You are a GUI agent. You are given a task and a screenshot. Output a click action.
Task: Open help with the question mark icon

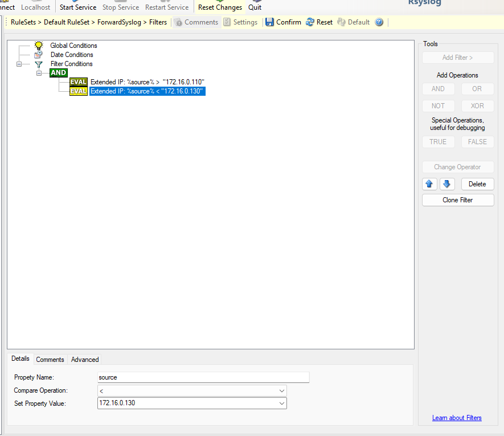pos(379,22)
